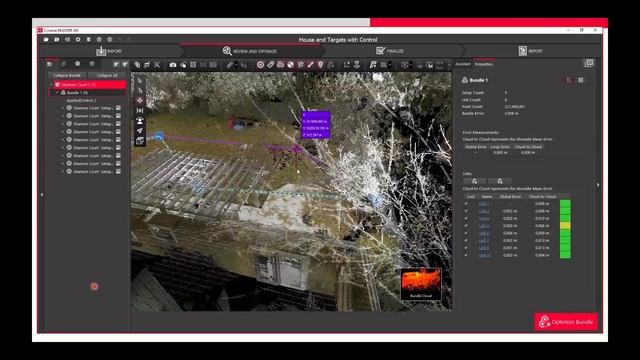Viewport: 640px width, 360px height.
Task: Click the first folder tab icon in left panel
Action: (50, 64)
